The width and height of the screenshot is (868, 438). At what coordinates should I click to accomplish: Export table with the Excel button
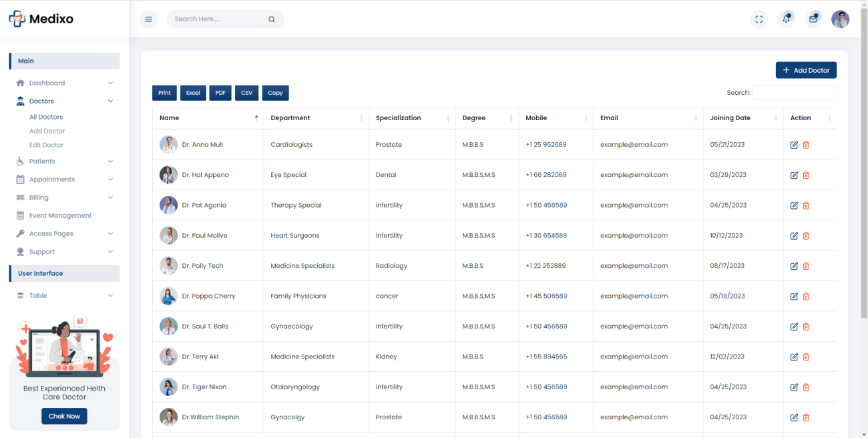(193, 93)
